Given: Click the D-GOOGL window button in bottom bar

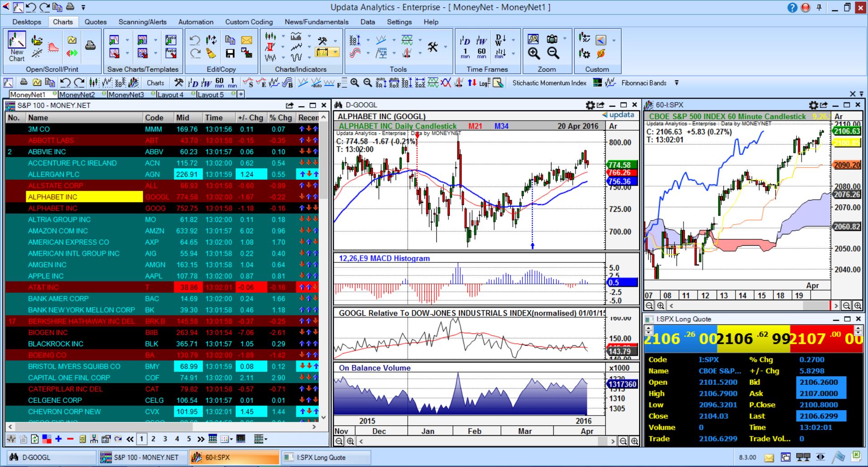Looking at the screenshot, I should coord(51,457).
